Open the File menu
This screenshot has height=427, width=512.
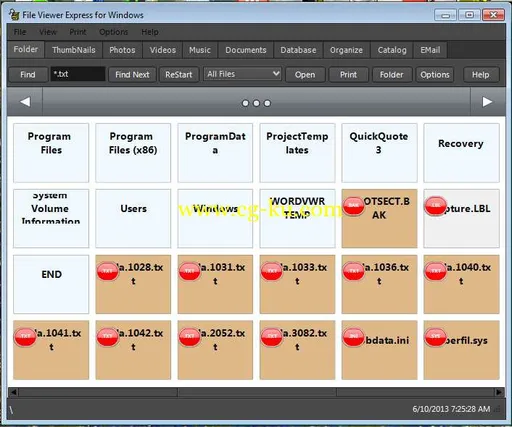point(20,32)
